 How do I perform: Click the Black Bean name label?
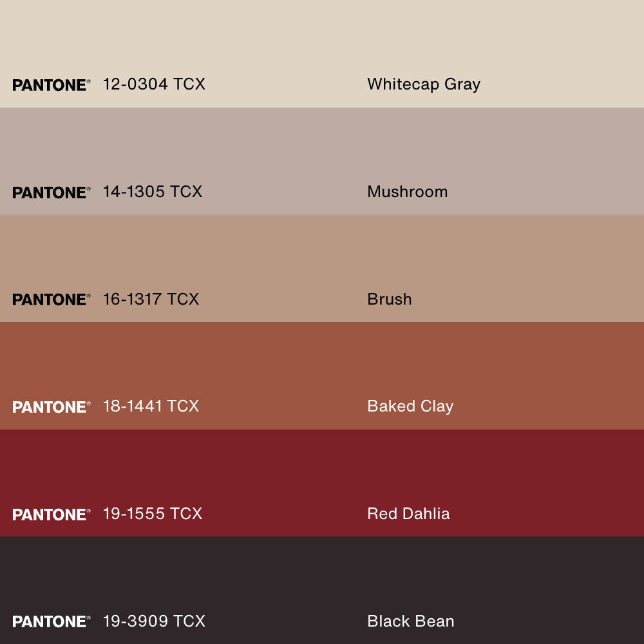411,621
